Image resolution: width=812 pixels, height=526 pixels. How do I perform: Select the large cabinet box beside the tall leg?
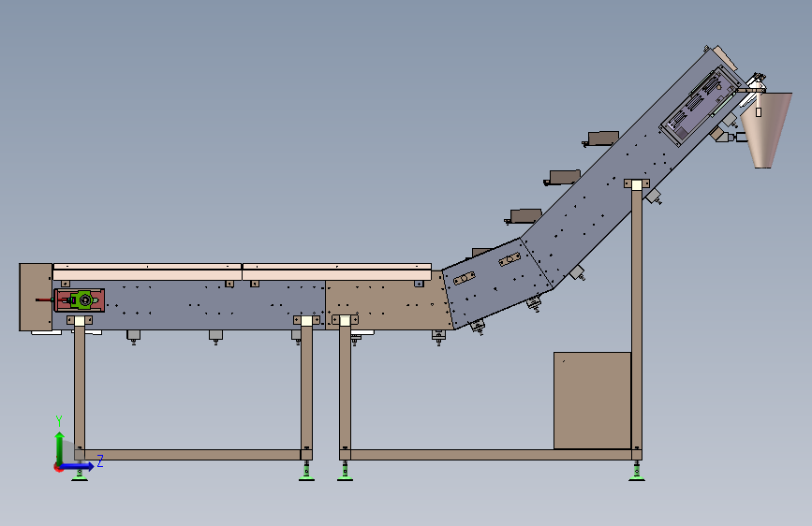pyautogui.click(x=593, y=401)
